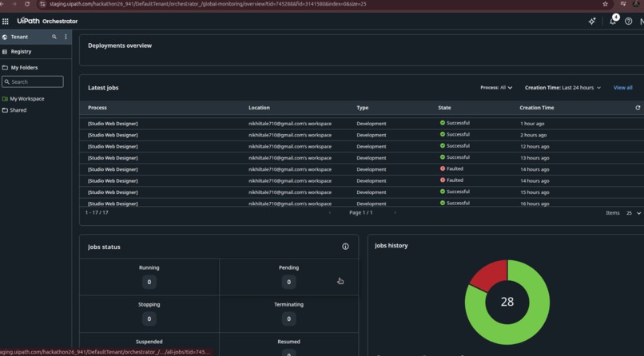Click the Running jobs count
The image size is (644, 356).
pos(149,282)
